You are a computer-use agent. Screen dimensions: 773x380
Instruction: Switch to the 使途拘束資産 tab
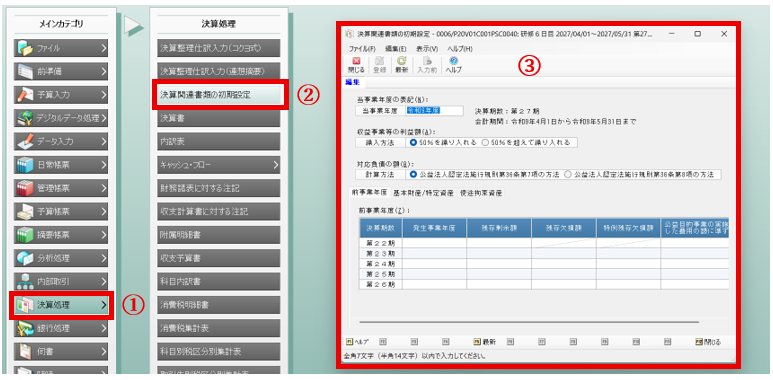(x=481, y=193)
